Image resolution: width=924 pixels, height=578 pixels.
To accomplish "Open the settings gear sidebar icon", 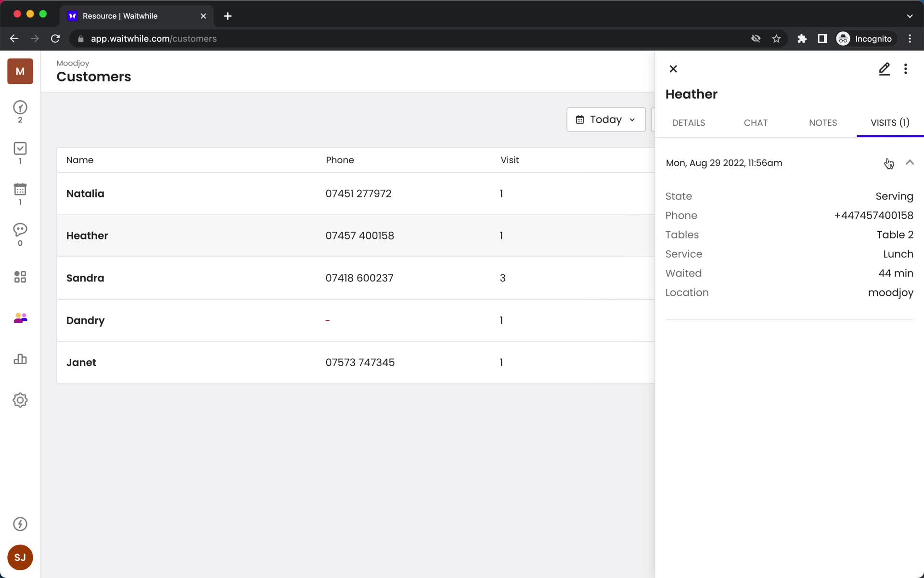I will coord(20,399).
